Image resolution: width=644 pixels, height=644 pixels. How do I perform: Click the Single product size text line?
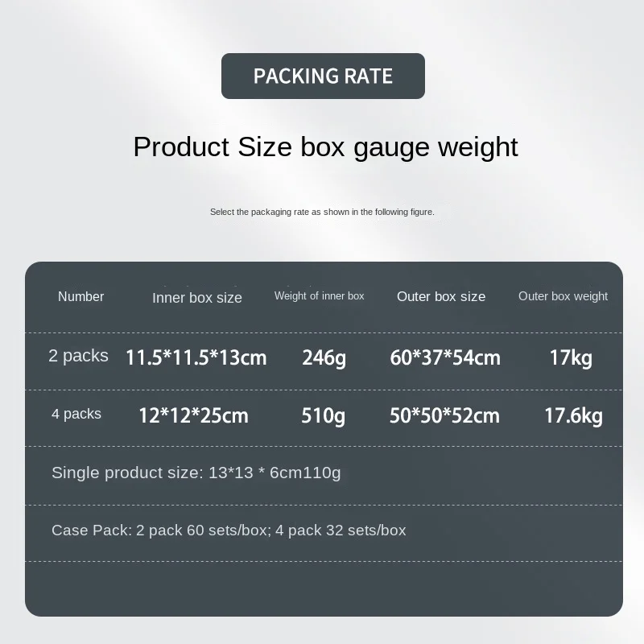click(196, 473)
